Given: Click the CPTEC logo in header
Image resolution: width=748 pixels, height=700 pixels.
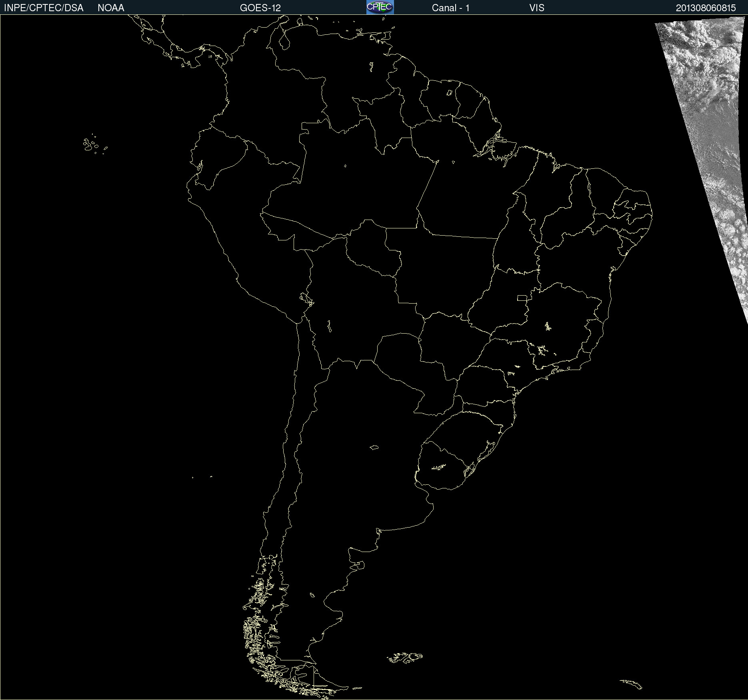Looking at the screenshot, I should [x=380, y=7].
